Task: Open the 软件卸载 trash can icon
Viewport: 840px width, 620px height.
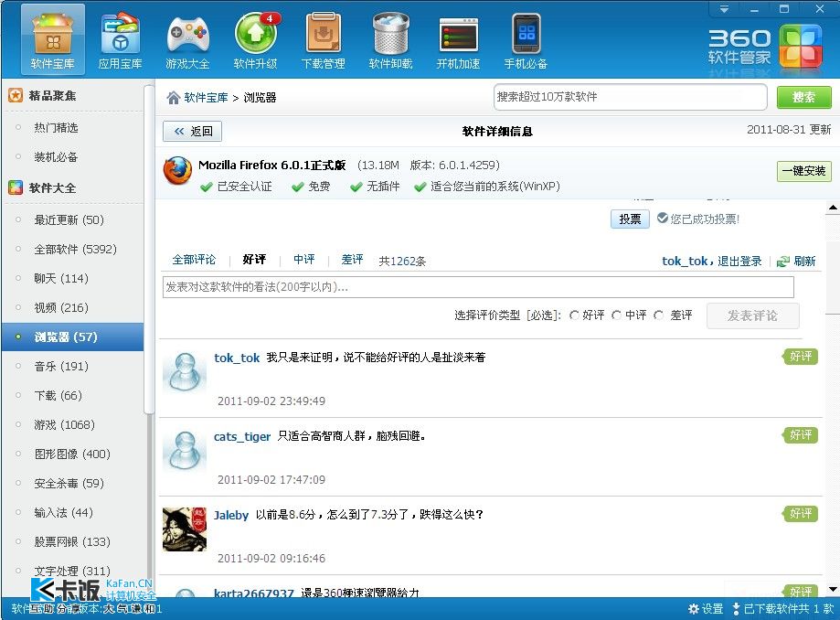Action: [x=390, y=39]
